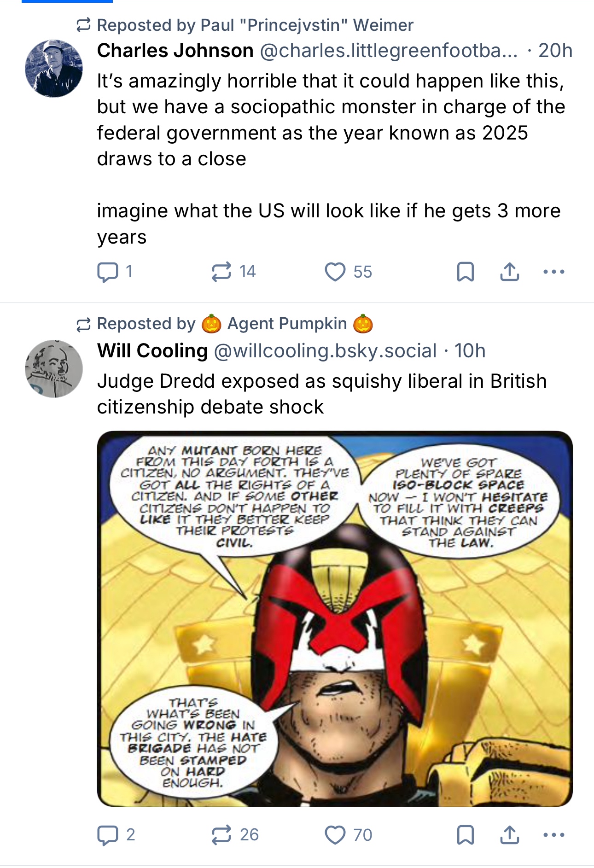
Task: Share Will Cooling's post
Action: tap(509, 835)
